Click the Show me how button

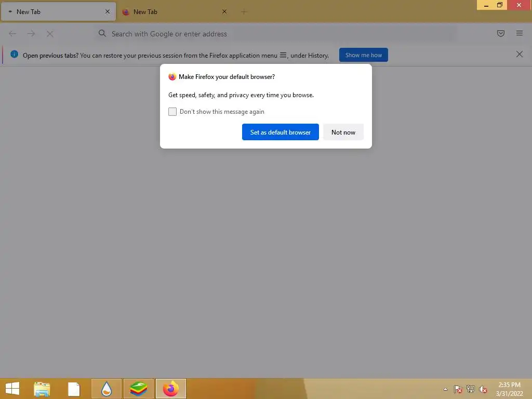363,55
